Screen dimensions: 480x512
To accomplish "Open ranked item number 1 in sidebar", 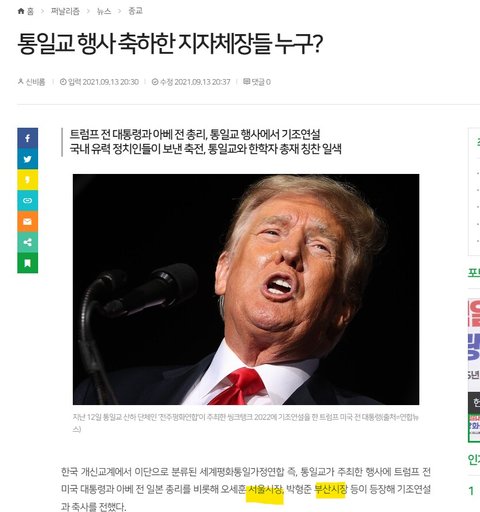I will [471, 491].
